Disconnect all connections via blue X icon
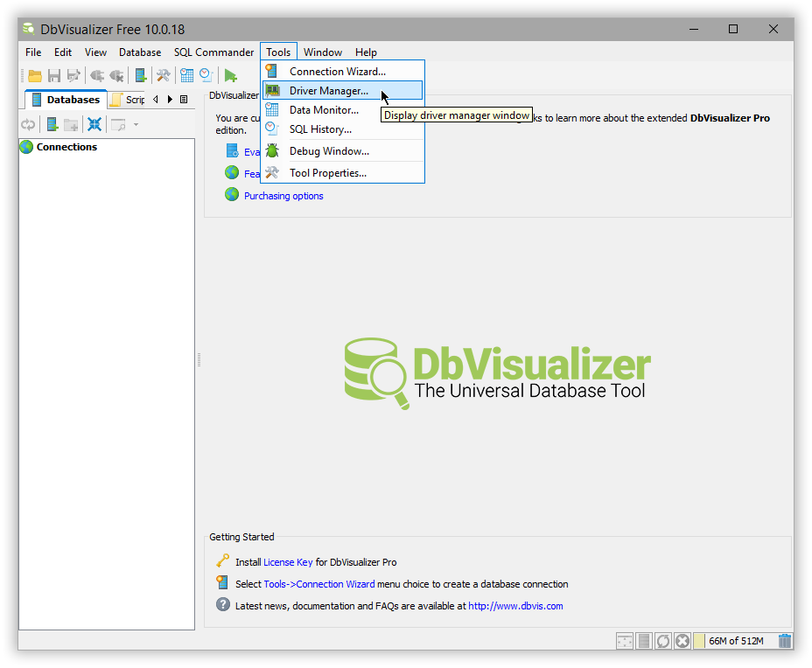812x668 pixels. [94, 124]
